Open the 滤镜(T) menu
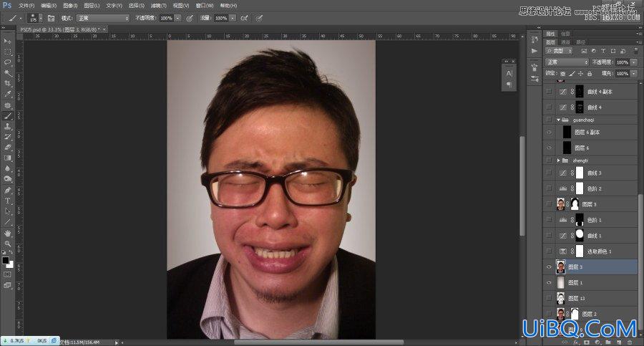 [x=159, y=6]
